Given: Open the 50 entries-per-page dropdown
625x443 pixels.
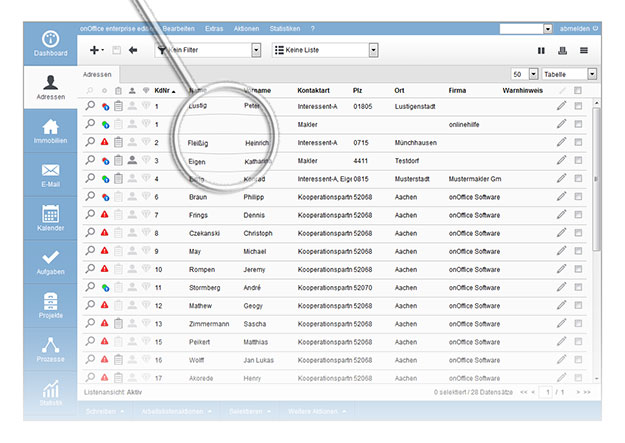Looking at the screenshot, I should [x=525, y=74].
